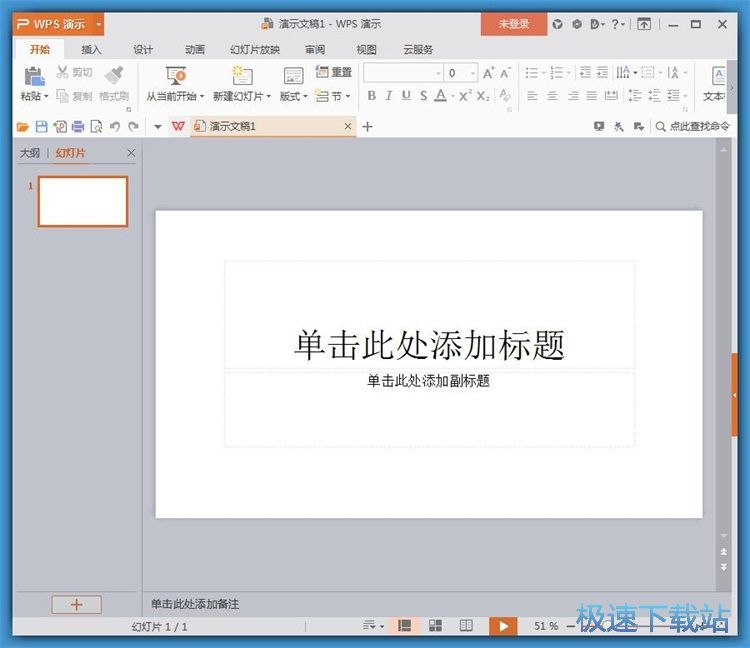The image size is (750, 648).
Task: Toggle Italic formatting
Action: coord(388,96)
